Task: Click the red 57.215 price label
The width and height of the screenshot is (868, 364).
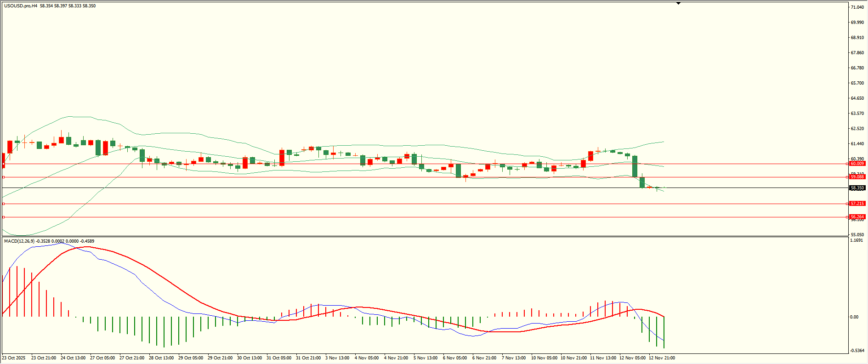Action: coord(857,204)
